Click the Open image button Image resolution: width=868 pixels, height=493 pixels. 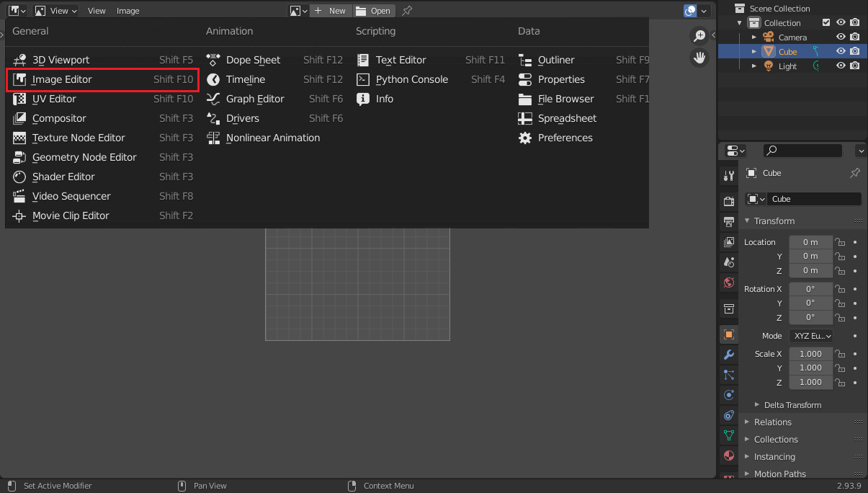pyautogui.click(x=375, y=11)
